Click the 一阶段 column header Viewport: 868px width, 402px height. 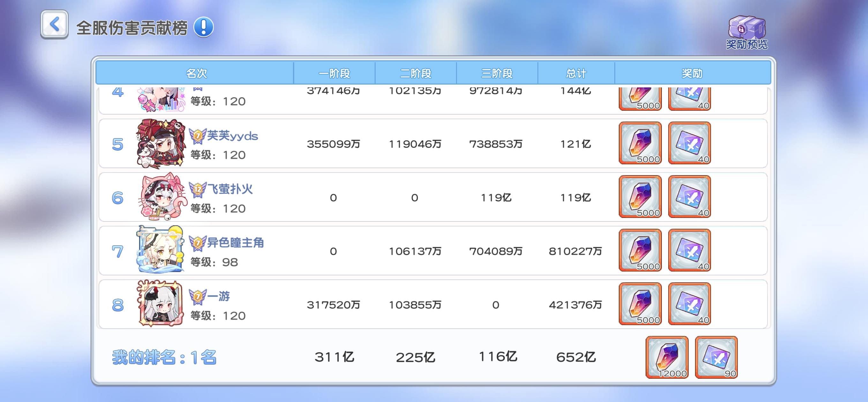point(334,73)
